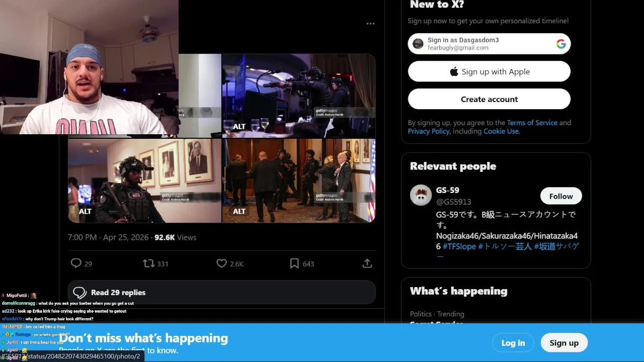Open the Cookie Use link
644x362 pixels.
tap(501, 131)
